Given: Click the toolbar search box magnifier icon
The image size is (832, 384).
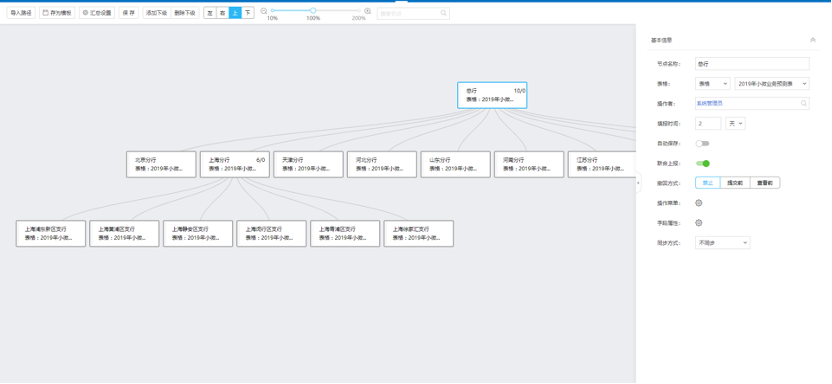Looking at the screenshot, I should (443, 13).
